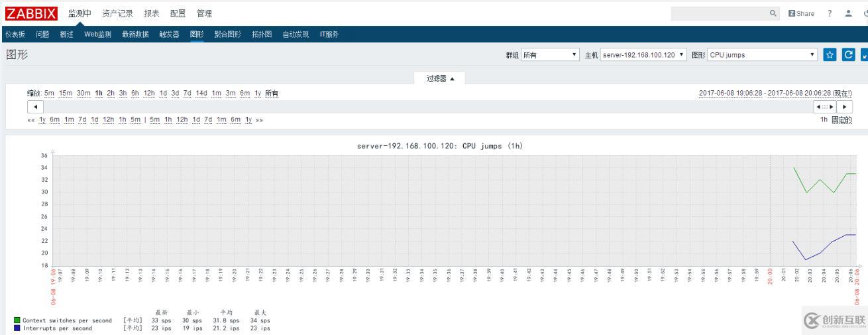Click the ZABBIX logo
The height and width of the screenshot is (335, 868).
click(32, 13)
